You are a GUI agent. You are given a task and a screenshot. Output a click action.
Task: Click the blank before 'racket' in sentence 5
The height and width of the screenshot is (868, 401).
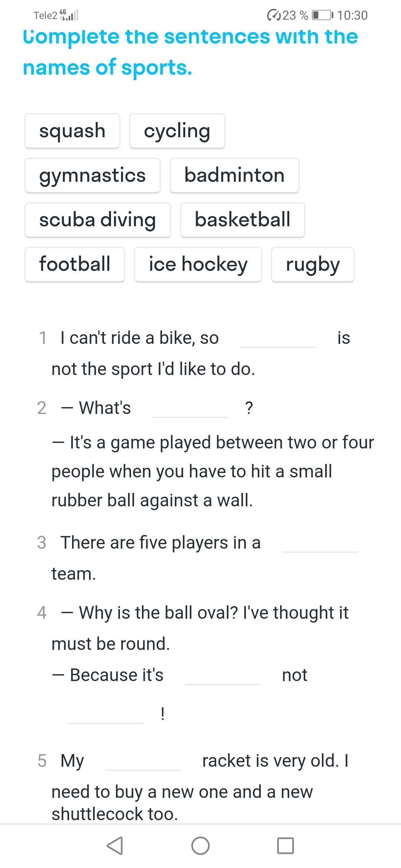coord(143,762)
